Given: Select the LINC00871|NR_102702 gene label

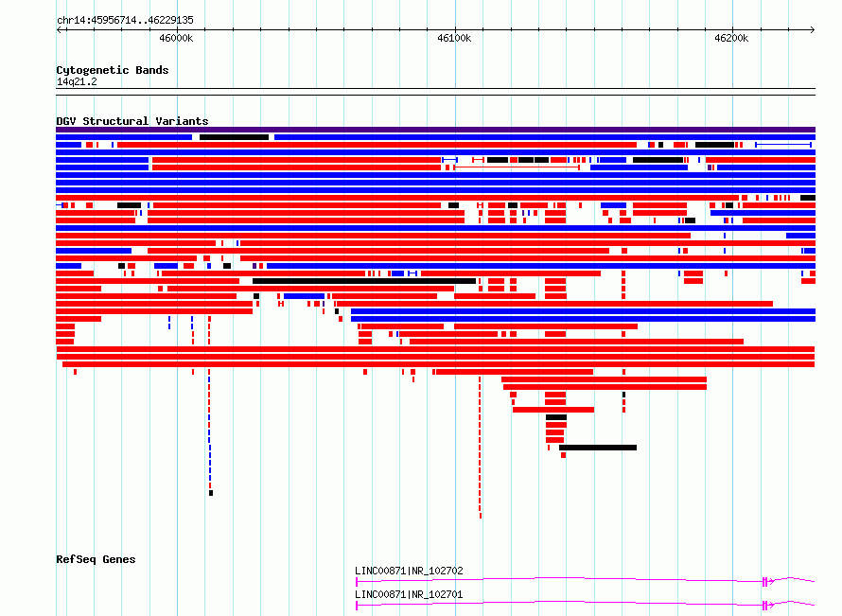Looking at the screenshot, I should click(409, 571).
